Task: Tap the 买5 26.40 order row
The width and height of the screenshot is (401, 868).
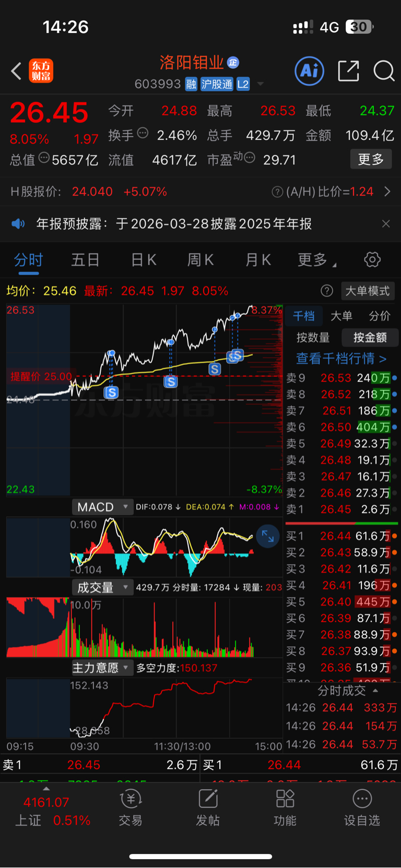Action: pyautogui.click(x=342, y=602)
